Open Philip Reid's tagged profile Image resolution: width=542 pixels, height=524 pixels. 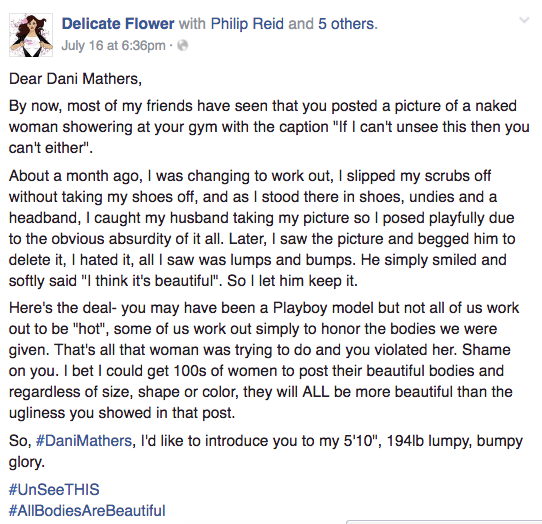[x=247, y=24]
